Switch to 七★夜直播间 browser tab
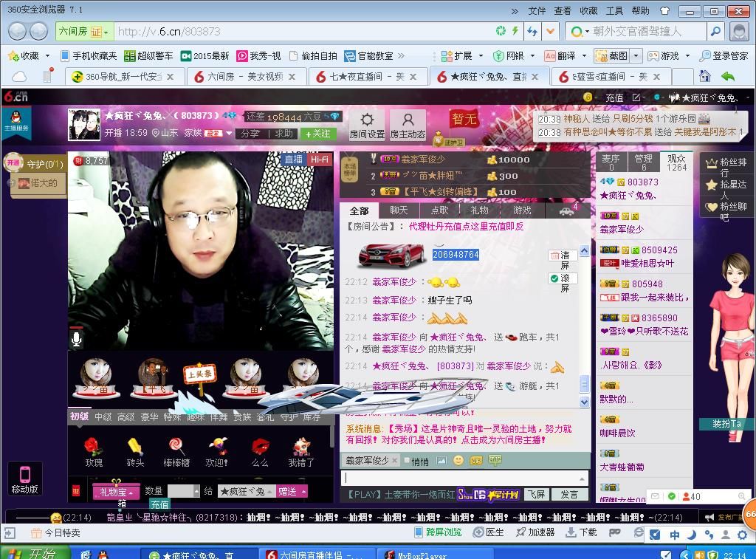The image size is (756, 559). (368, 77)
